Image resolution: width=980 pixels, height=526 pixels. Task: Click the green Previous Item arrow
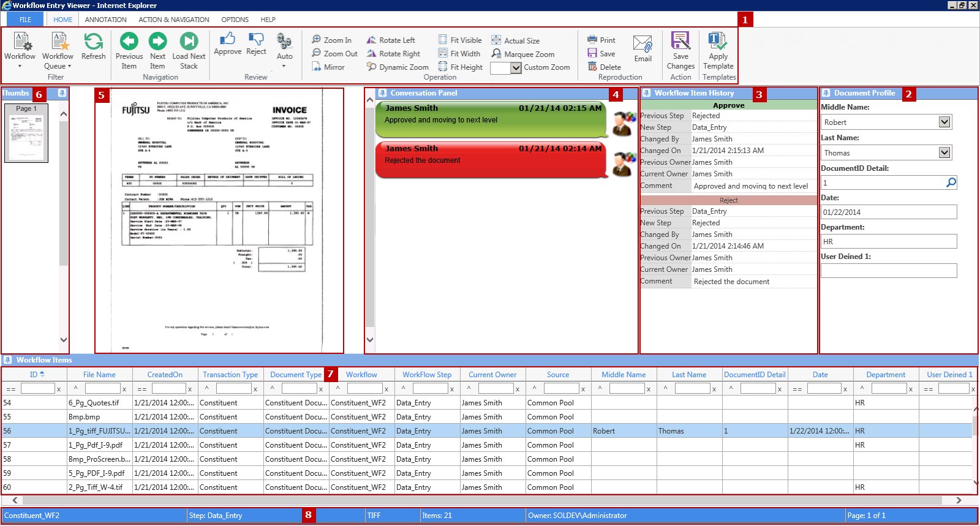tap(129, 42)
